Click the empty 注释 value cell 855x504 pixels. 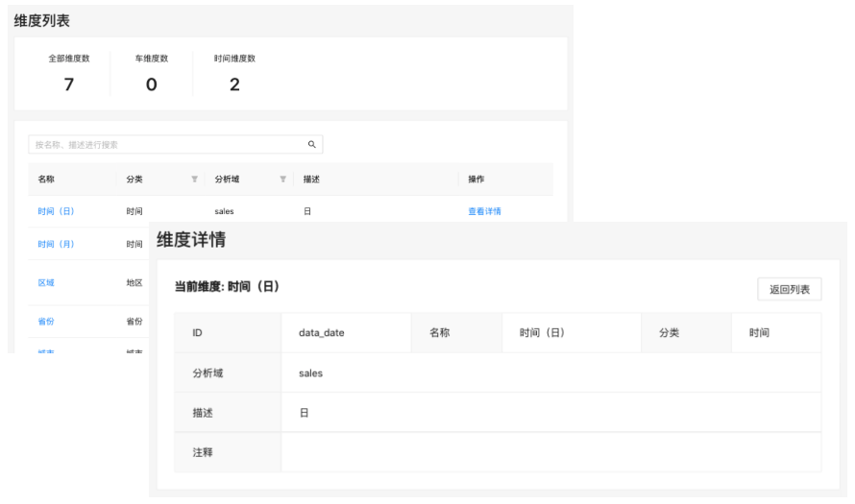click(550, 452)
